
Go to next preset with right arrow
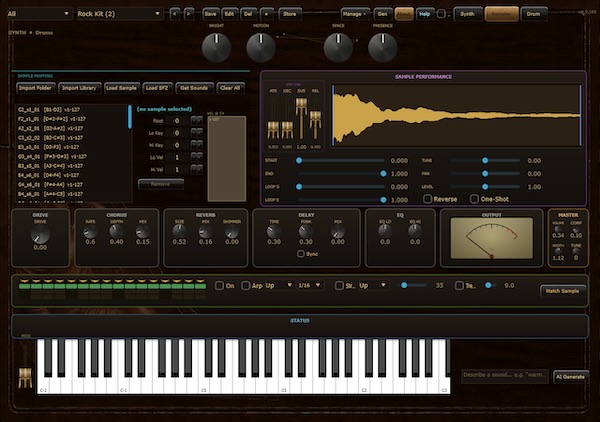[x=189, y=14]
